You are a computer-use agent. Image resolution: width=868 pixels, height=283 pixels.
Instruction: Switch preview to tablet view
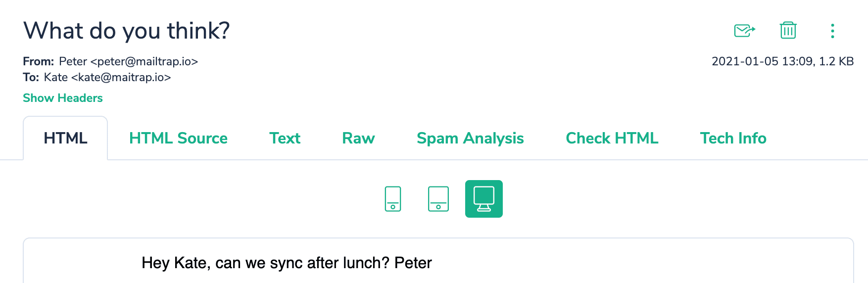pyautogui.click(x=438, y=199)
